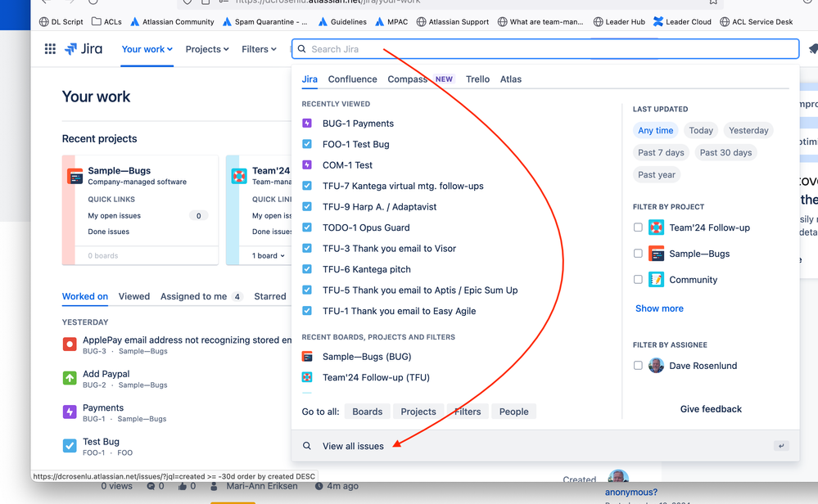This screenshot has height=504, width=818.
Task: Check the Dave Rosenlund assignee checkbox
Action: tap(638, 365)
